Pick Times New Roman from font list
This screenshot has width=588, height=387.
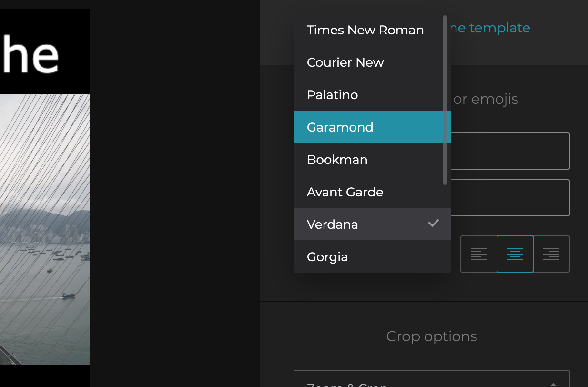(x=365, y=30)
